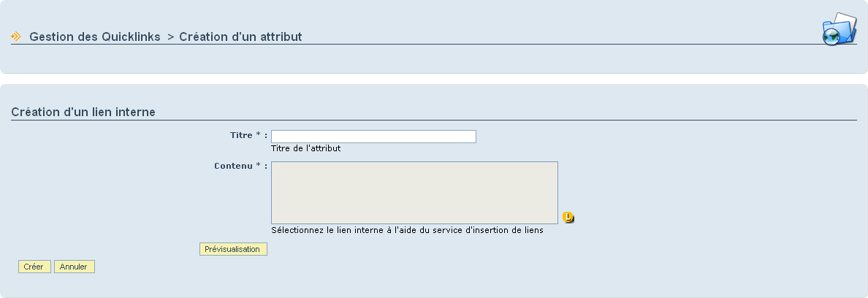This screenshot has width=868, height=298.
Task: Click the yellow warning icon beside Contenu
Action: (568, 217)
